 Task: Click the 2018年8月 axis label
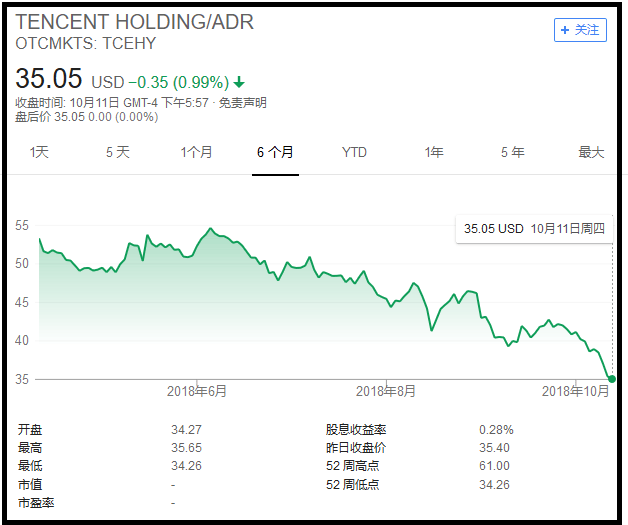coord(386,391)
